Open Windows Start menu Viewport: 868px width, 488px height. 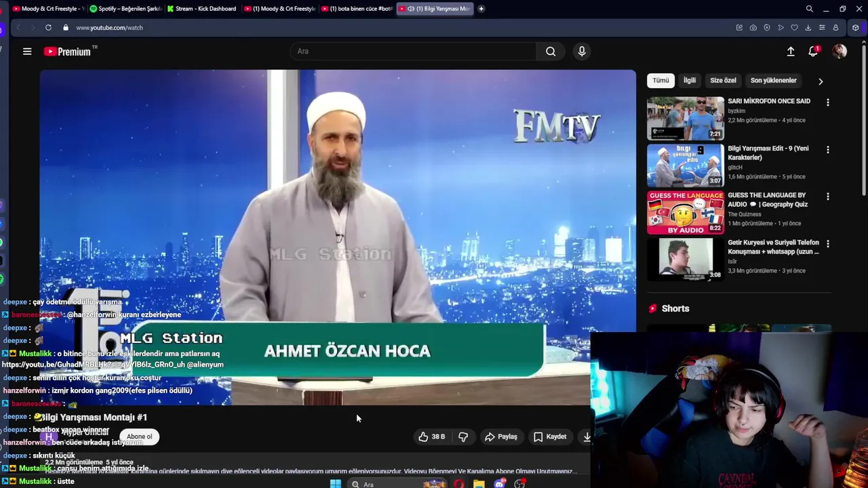point(335,484)
